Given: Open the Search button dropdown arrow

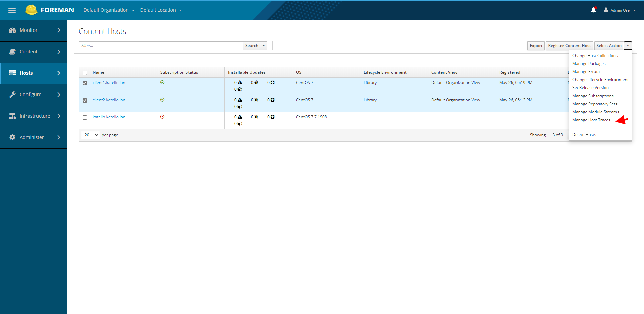Looking at the screenshot, I should click(x=264, y=46).
